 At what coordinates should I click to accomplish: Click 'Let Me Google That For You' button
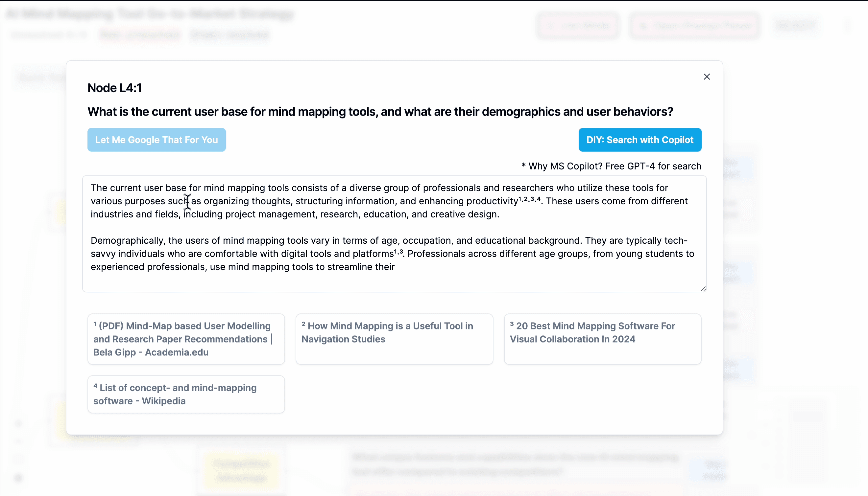point(157,139)
